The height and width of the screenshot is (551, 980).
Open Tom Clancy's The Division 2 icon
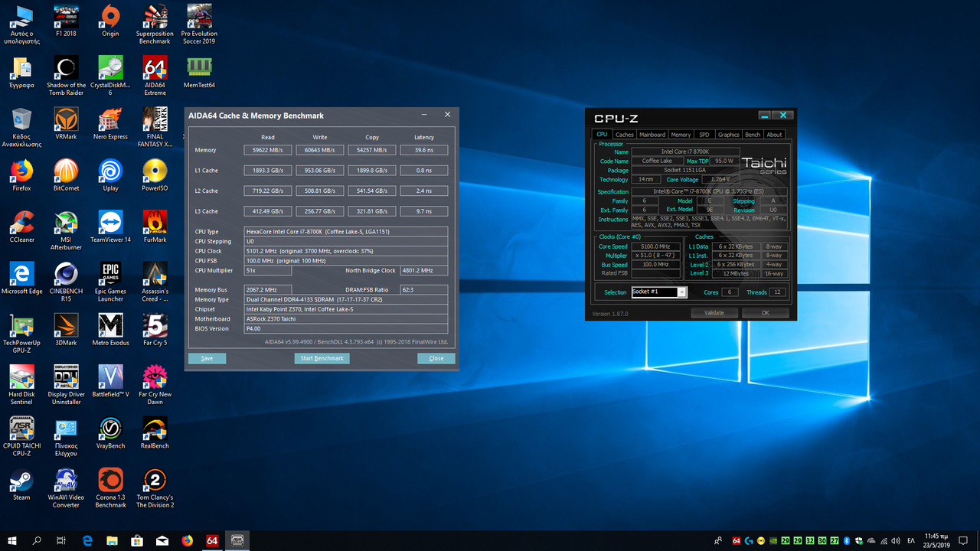[155, 487]
